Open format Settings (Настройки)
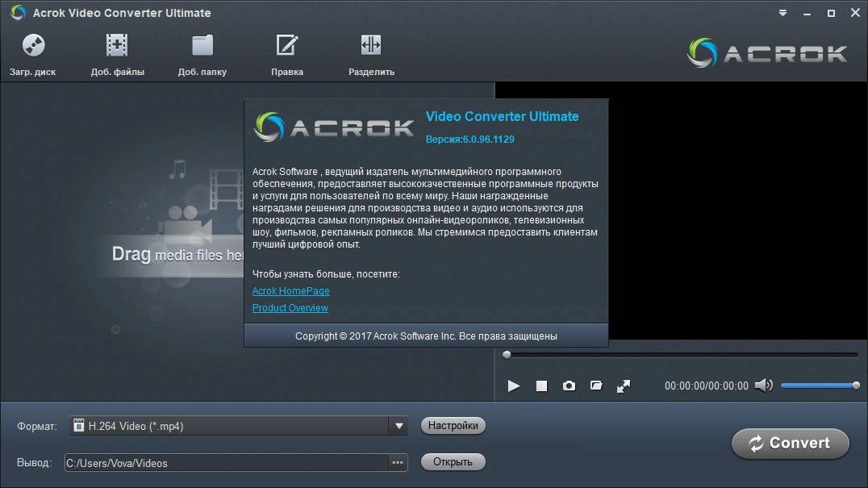Viewport: 868px width, 488px height. (x=453, y=425)
